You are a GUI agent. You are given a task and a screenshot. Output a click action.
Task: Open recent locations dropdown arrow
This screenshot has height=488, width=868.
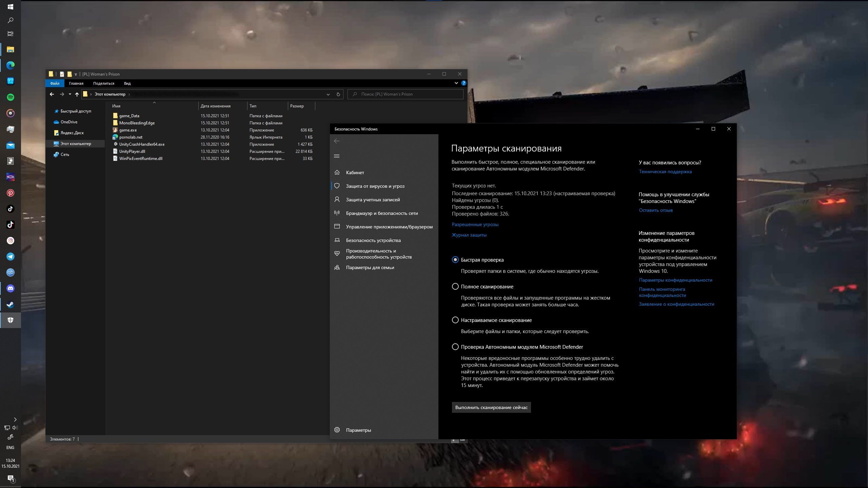70,94
